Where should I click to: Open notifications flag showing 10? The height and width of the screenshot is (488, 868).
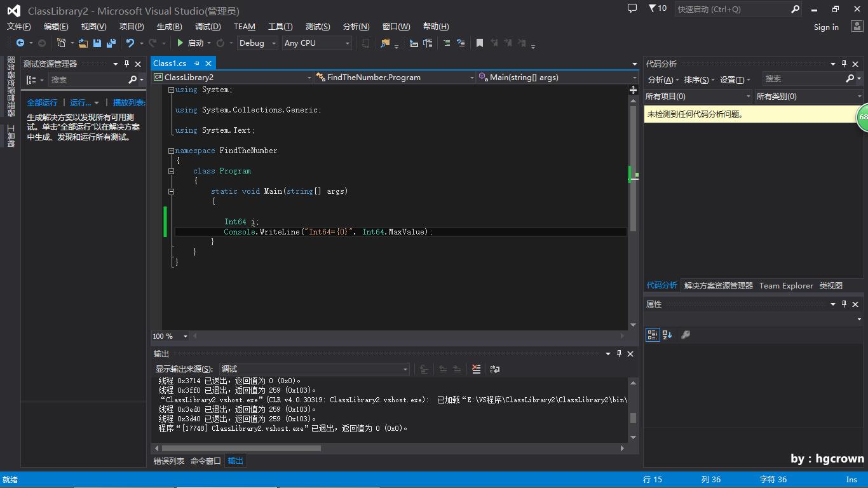[657, 8]
